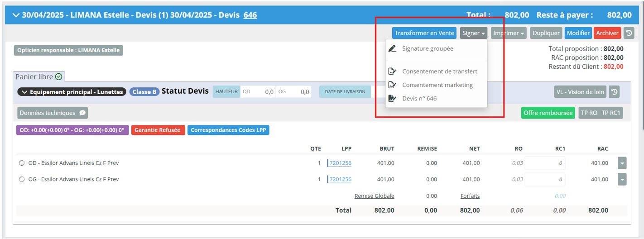Click the Signature groupée pen icon
The width and height of the screenshot is (644, 239).
point(393,48)
